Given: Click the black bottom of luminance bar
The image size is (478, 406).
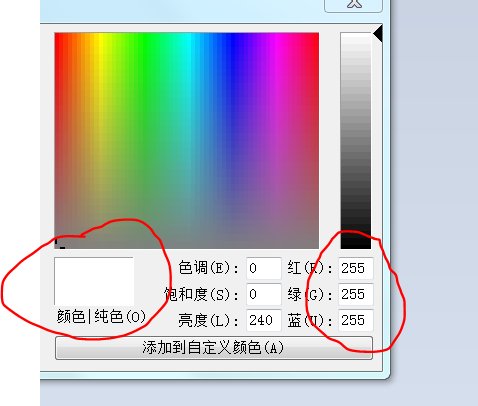Looking at the screenshot, I should [356, 243].
